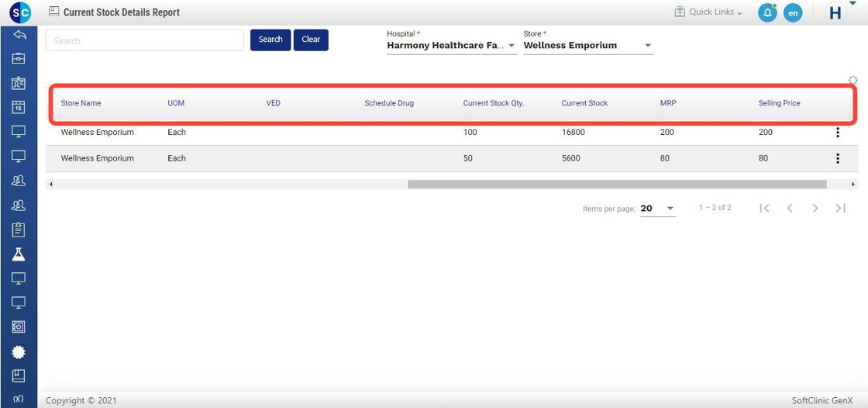Open the safe vault sidebar icon

(x=19, y=327)
